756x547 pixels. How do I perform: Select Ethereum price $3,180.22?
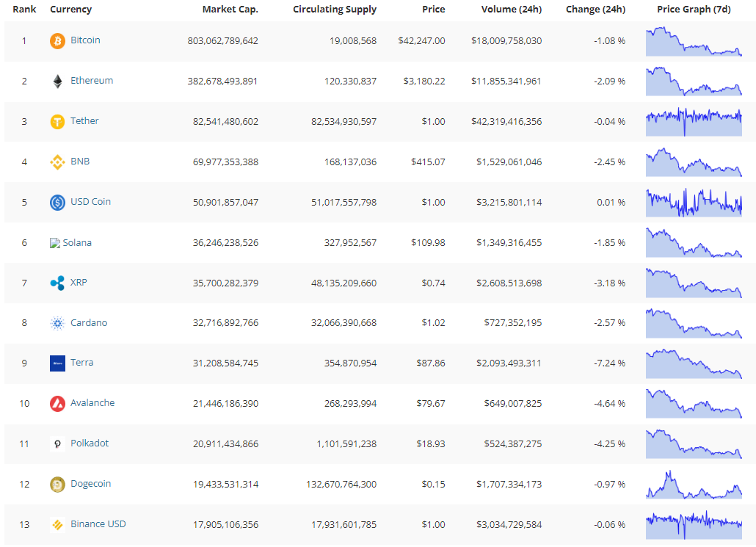pyautogui.click(x=424, y=81)
